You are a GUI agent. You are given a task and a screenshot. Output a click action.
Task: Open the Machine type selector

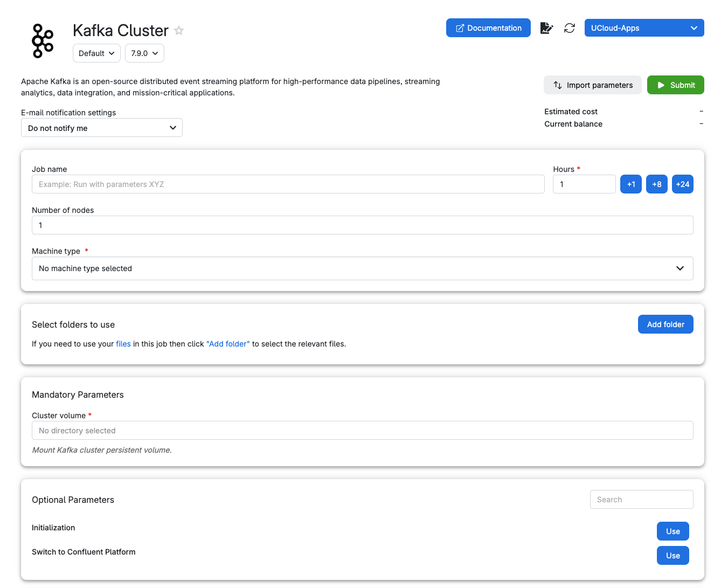pos(363,268)
